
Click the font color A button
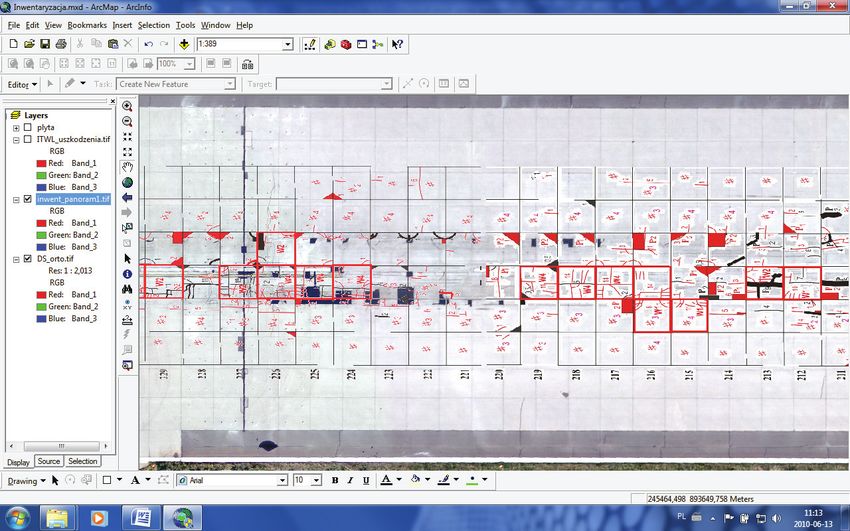(386, 480)
